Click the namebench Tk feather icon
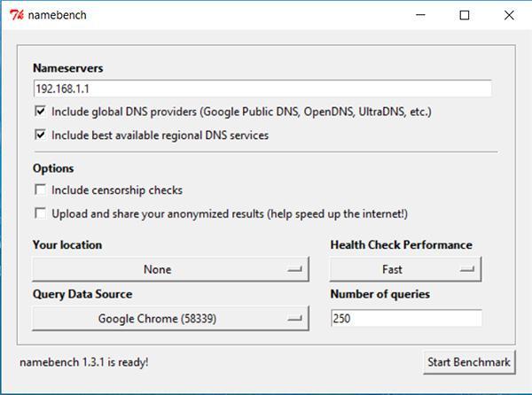 [x=17, y=15]
